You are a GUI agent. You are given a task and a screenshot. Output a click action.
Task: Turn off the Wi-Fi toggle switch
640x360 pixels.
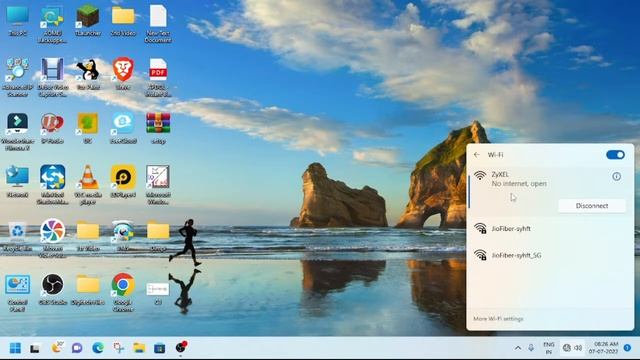pyautogui.click(x=615, y=155)
